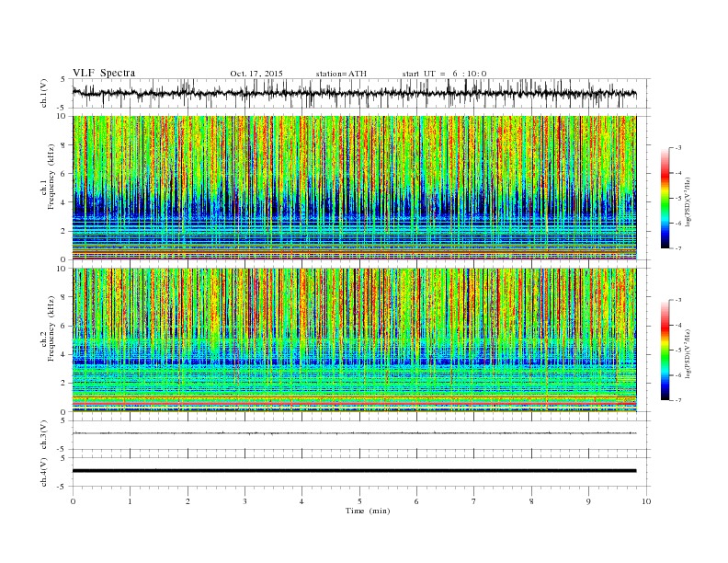Click the "8" kHz tick of ch.2 frequency axis
This screenshot has height=563, width=728.
pos(64,297)
